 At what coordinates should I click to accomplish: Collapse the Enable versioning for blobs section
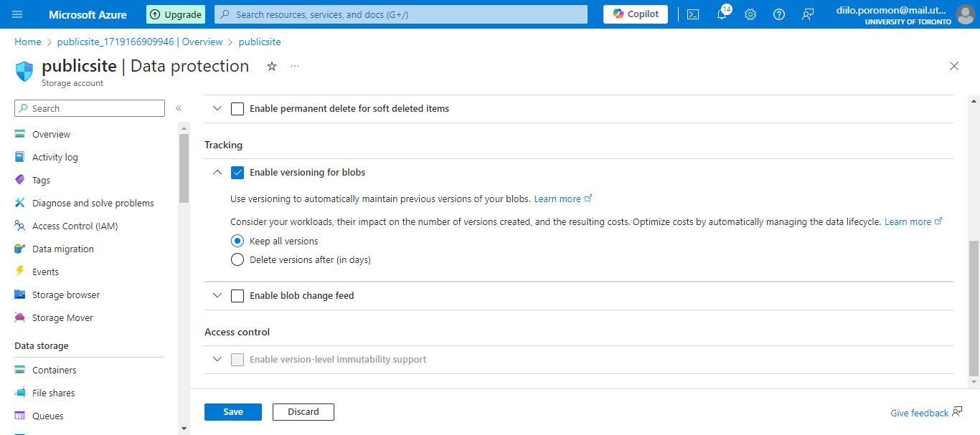(217, 172)
